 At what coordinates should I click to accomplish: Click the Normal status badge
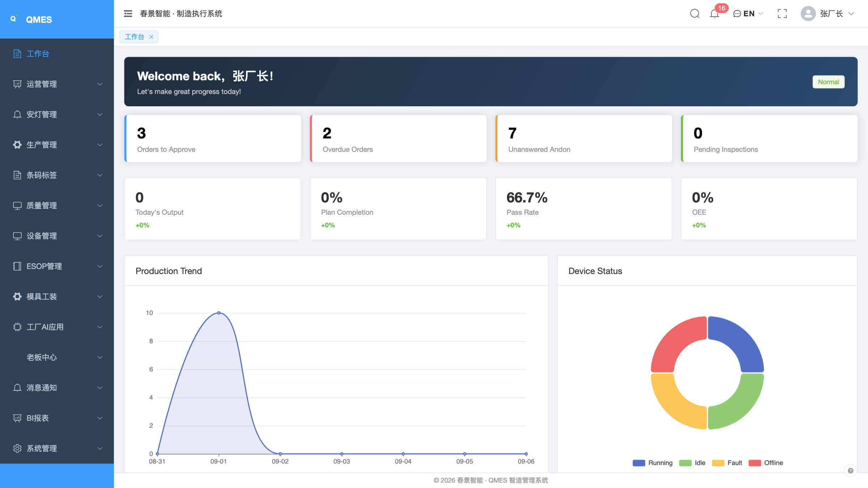(x=829, y=82)
